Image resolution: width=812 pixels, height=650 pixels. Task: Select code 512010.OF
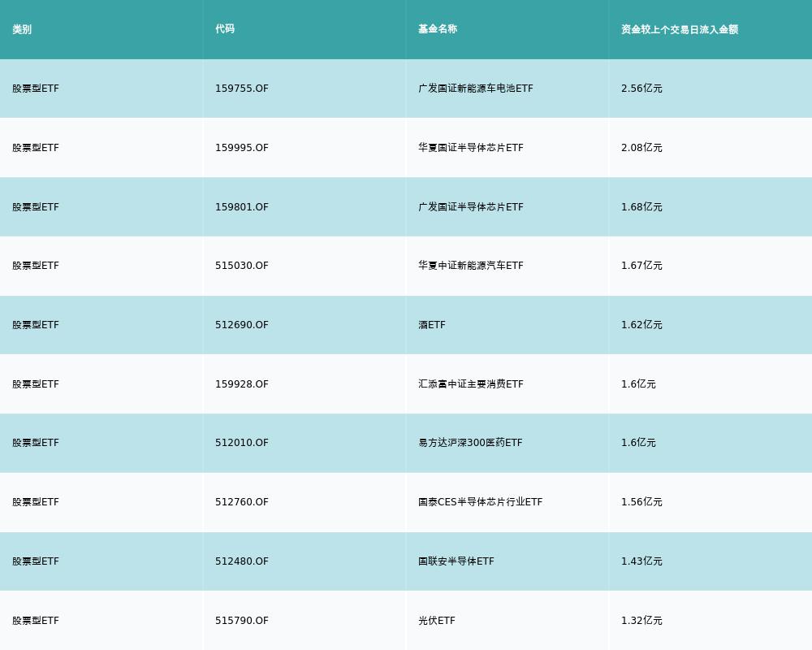pyautogui.click(x=242, y=443)
